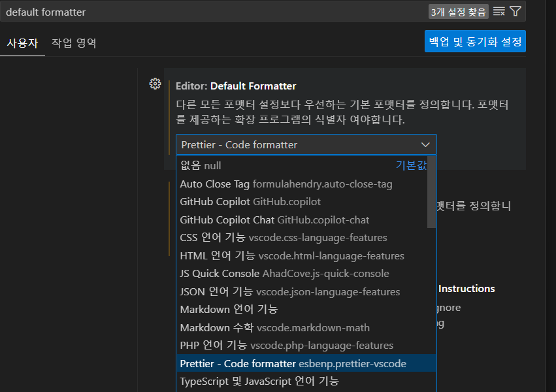Select the 없음 null option
Screen dimensions: 556x392
(x=302, y=165)
